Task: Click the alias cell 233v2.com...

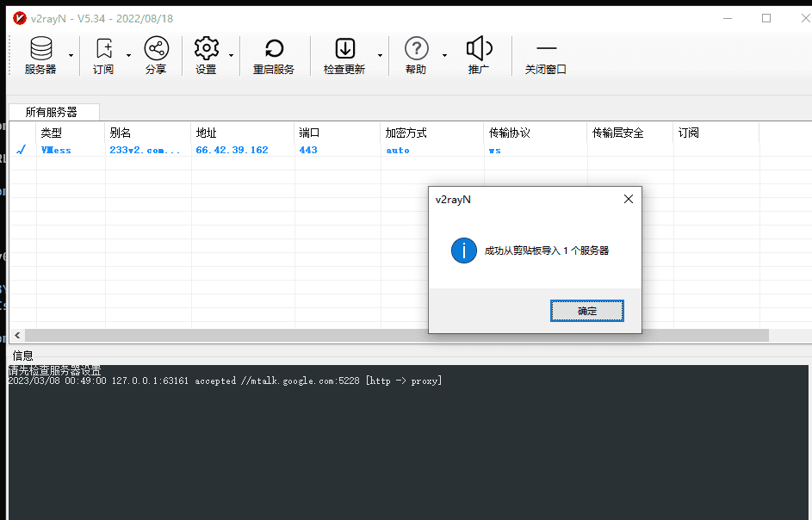Action: 145,150
